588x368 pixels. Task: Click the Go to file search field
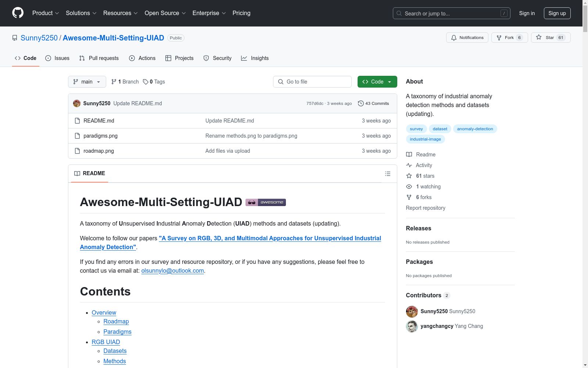(312, 82)
